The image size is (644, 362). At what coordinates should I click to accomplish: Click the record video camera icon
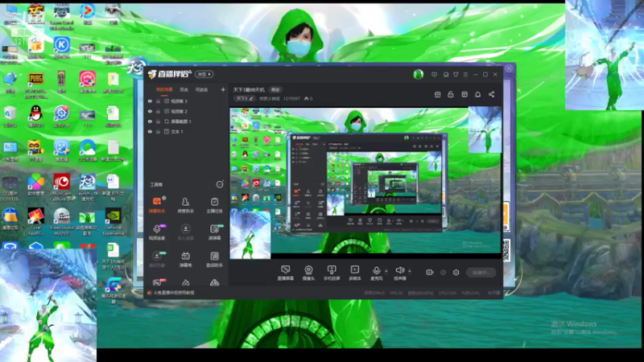tap(430, 273)
